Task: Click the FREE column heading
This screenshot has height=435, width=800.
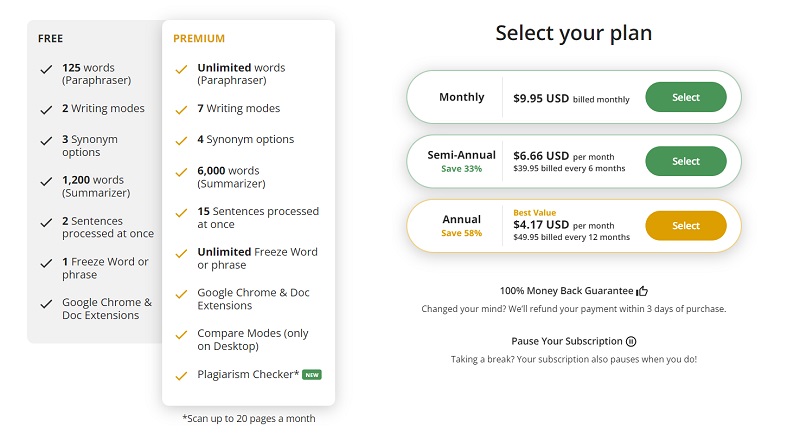Action: pyautogui.click(x=51, y=38)
